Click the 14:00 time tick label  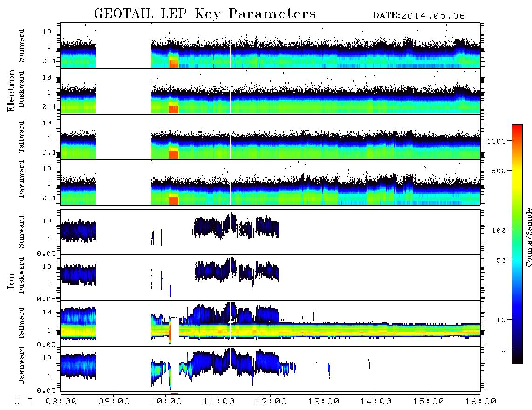point(376,402)
